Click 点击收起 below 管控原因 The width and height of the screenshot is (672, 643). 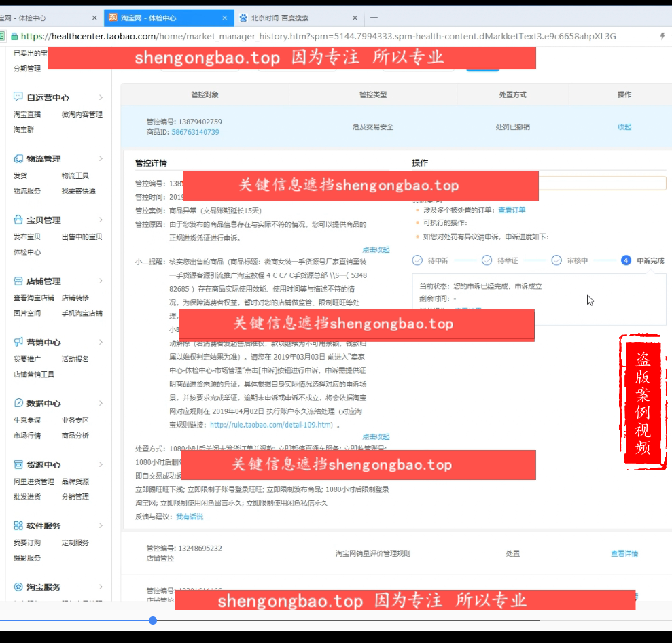pyautogui.click(x=376, y=249)
